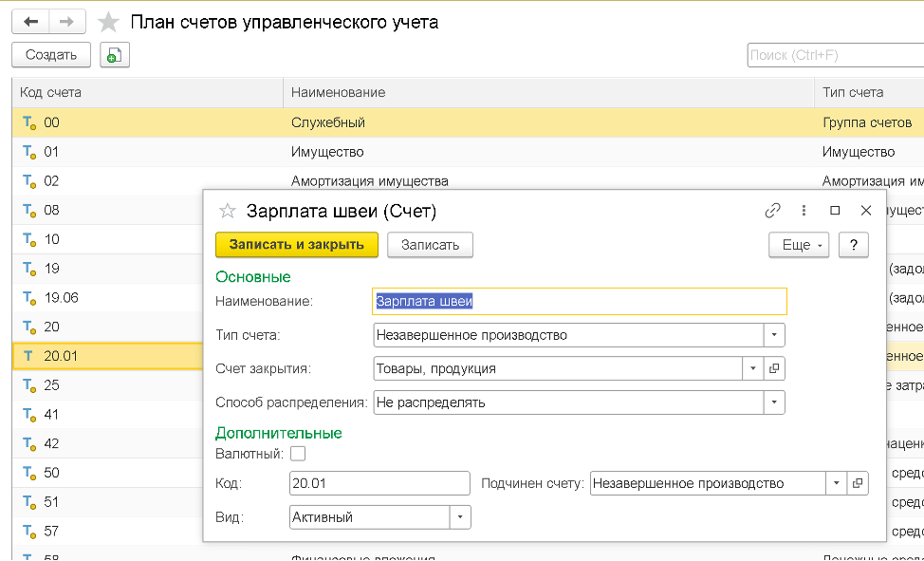Click the Создать button
924x561 pixels.
coord(51,55)
